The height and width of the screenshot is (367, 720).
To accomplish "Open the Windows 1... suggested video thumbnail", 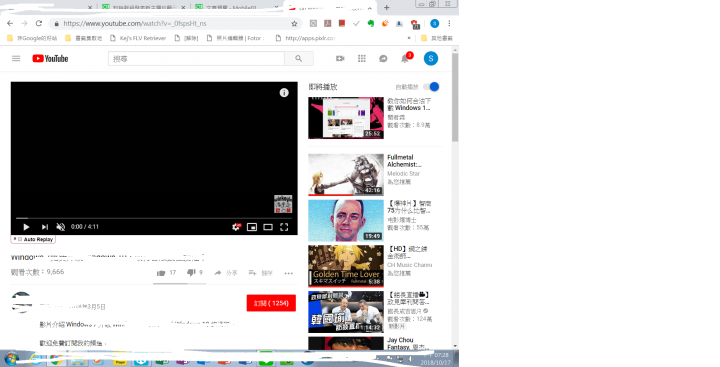I will [346, 118].
